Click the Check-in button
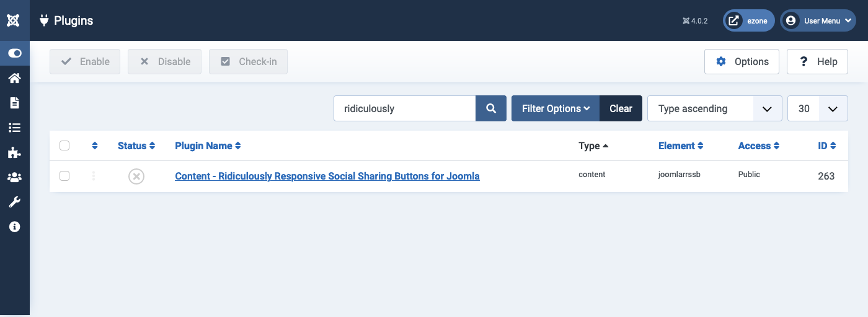868x317 pixels. tap(248, 62)
